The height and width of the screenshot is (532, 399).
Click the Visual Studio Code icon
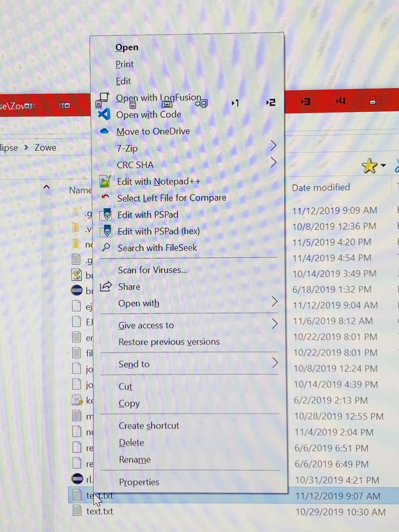(x=104, y=114)
